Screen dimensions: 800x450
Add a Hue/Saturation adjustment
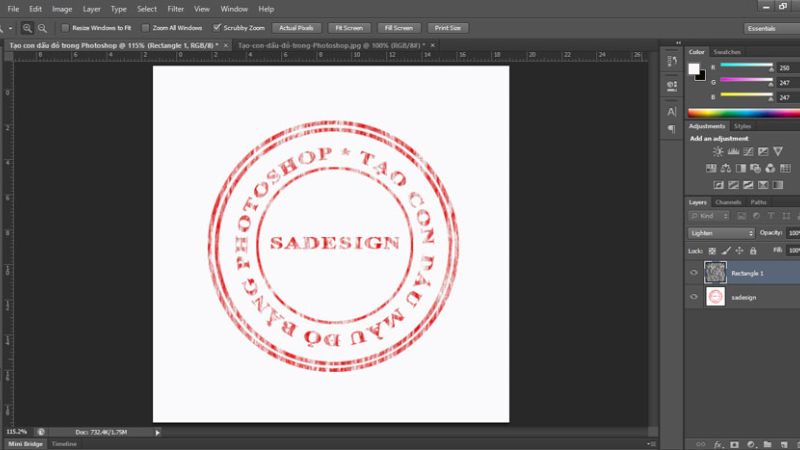(x=711, y=168)
